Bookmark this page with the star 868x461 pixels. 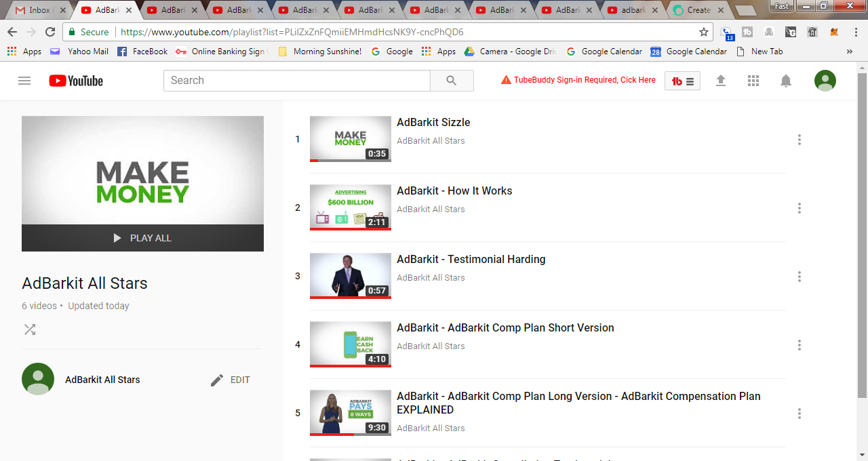[x=704, y=32]
